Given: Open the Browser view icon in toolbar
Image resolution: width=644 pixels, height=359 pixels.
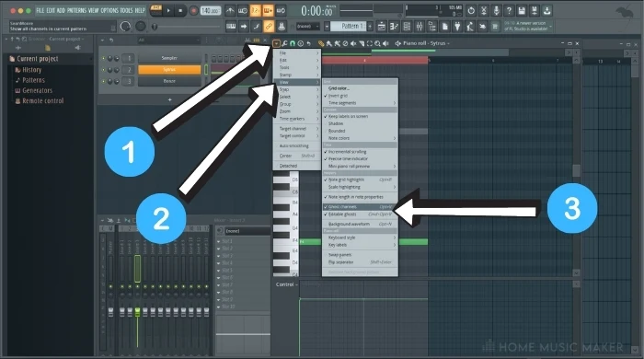Looking at the screenshot, I should (x=432, y=27).
